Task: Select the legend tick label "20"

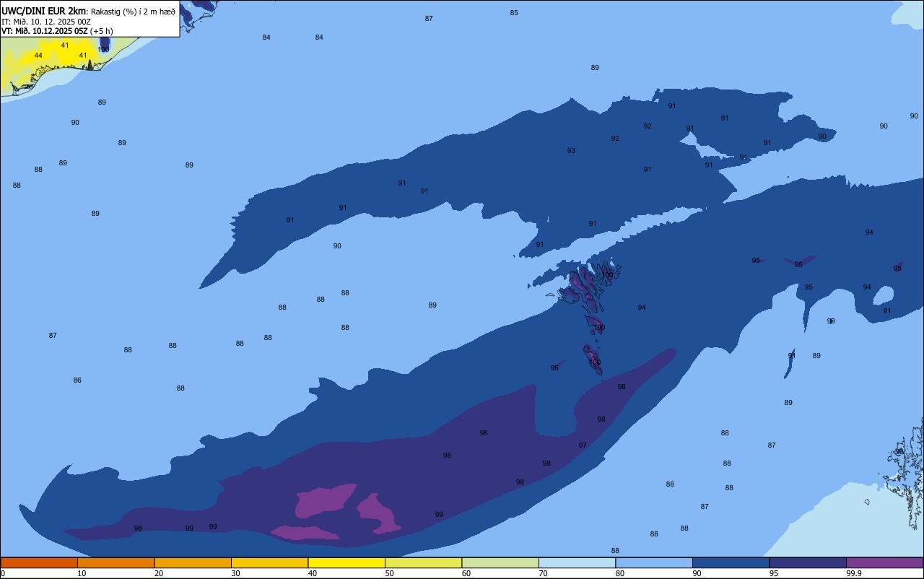Action: pyautogui.click(x=159, y=573)
